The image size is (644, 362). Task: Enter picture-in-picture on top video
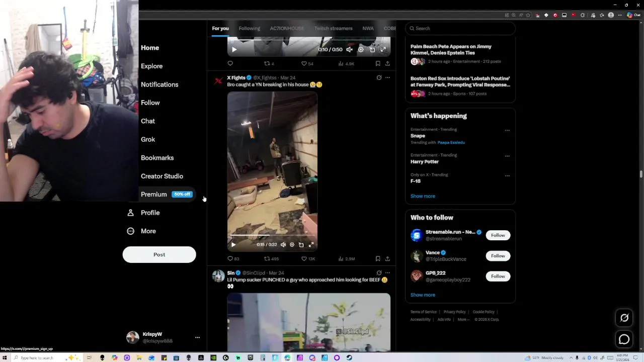(x=372, y=49)
